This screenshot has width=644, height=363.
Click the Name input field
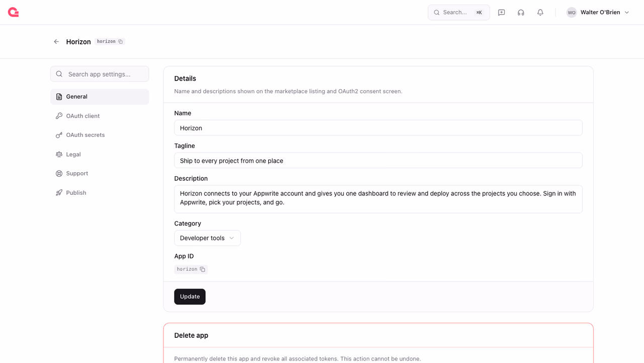(378, 128)
